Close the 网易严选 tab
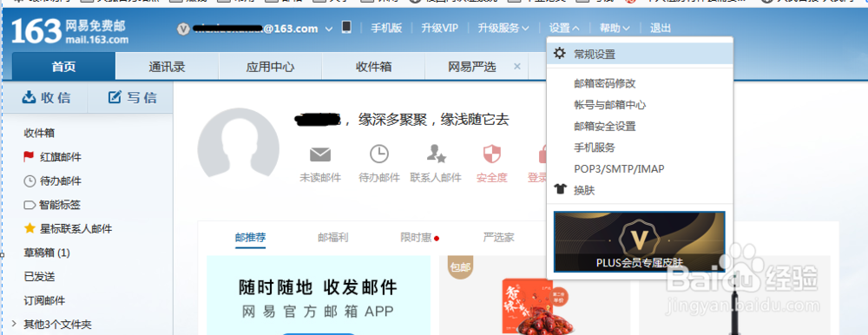The width and height of the screenshot is (868, 335). tap(517, 67)
